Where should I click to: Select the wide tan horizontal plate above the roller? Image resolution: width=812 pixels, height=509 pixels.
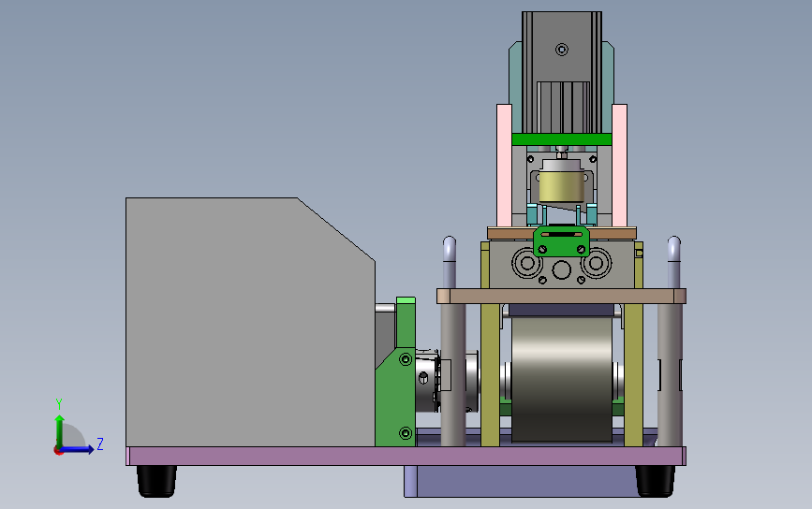(x=562, y=296)
